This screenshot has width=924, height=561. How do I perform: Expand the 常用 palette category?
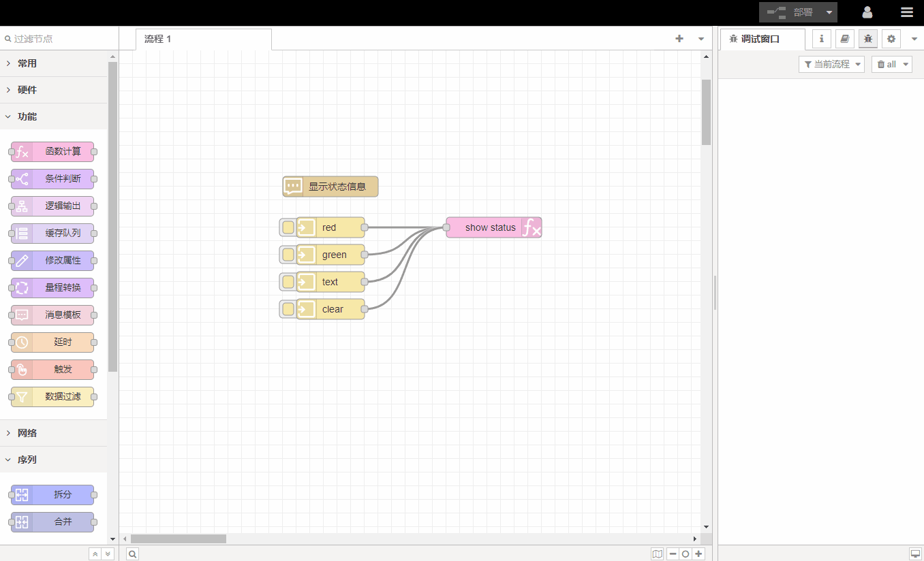pyautogui.click(x=27, y=63)
